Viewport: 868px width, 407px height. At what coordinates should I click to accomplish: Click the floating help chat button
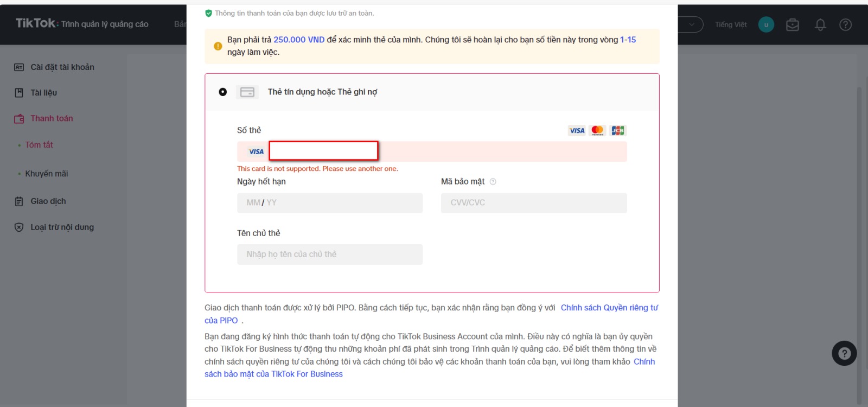click(844, 353)
